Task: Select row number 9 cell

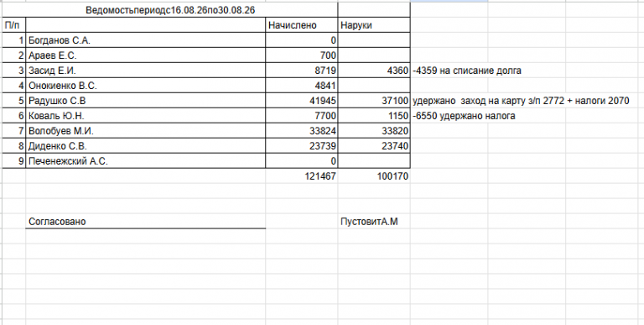Action: [14, 161]
